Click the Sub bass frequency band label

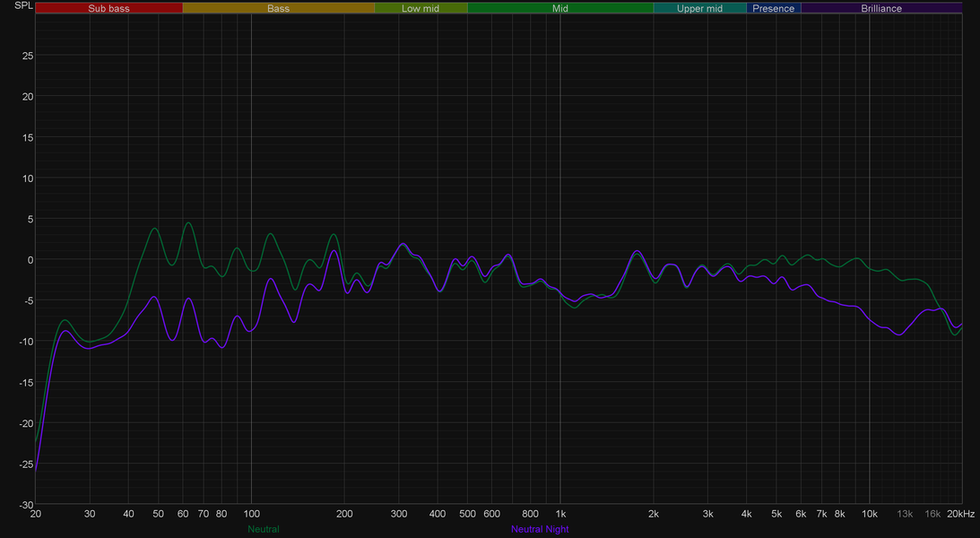click(108, 8)
